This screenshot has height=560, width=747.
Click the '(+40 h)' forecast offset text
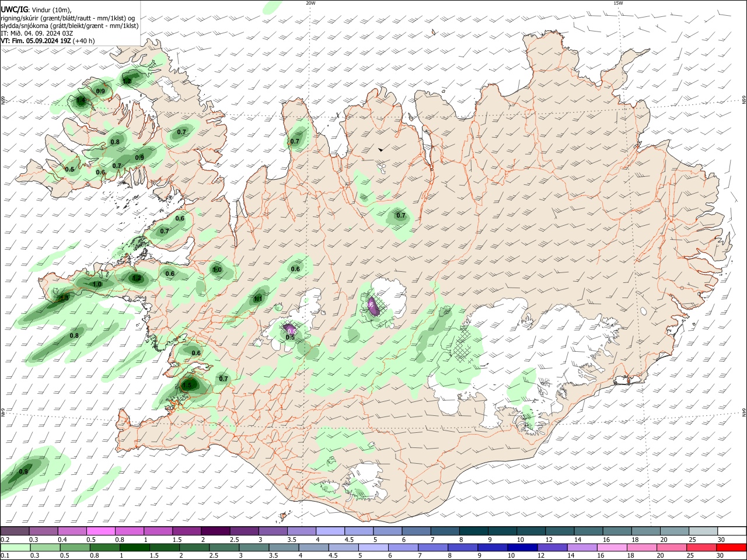84,41
